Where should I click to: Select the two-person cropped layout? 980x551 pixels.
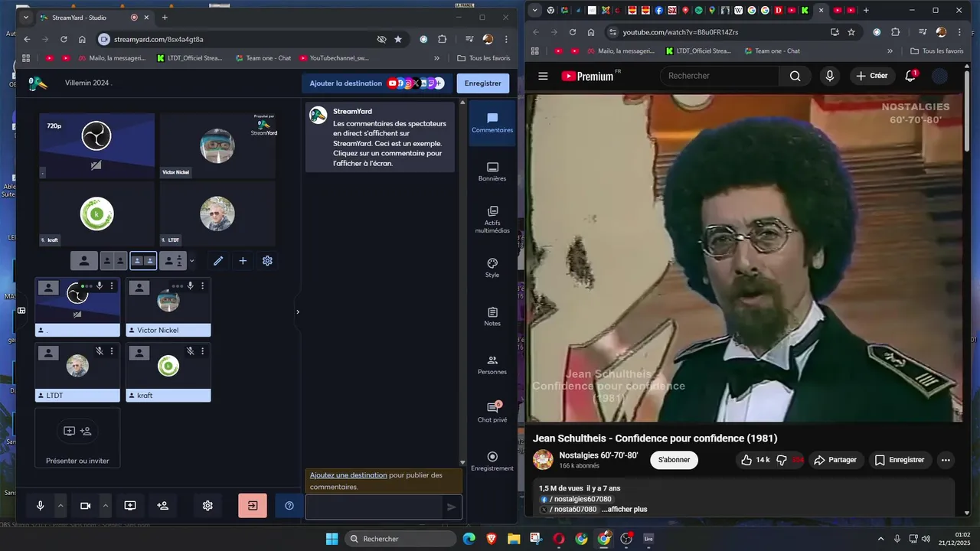pyautogui.click(x=114, y=261)
